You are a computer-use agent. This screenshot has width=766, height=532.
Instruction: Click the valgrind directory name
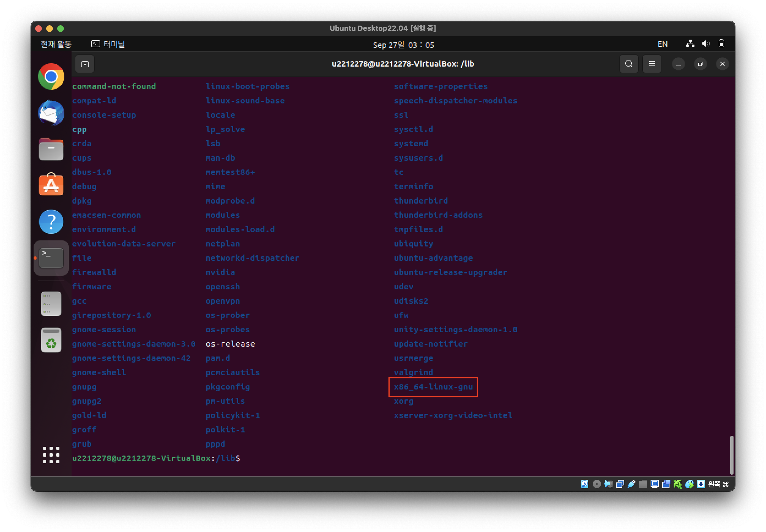[x=413, y=372]
